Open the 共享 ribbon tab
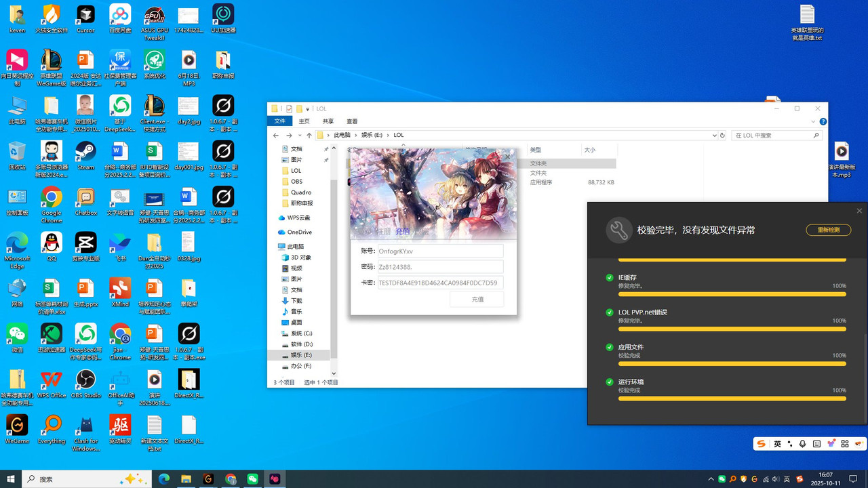This screenshot has width=868, height=488. click(x=328, y=121)
